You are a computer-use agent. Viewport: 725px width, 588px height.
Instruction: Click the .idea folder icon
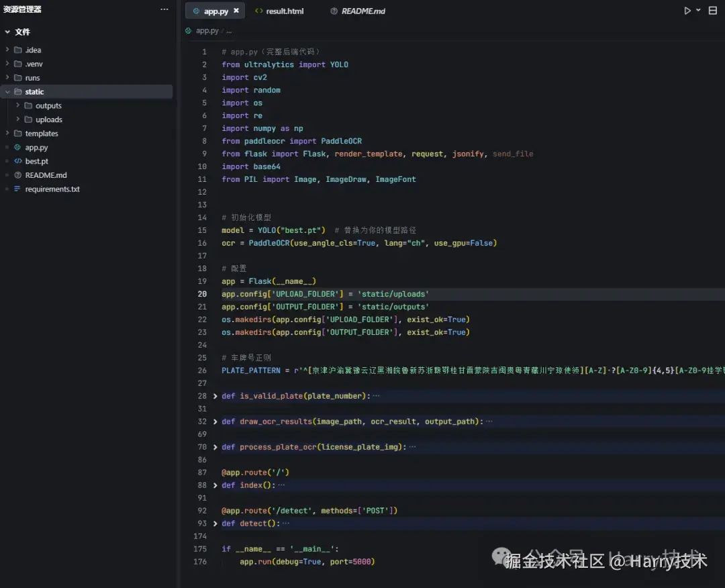pyautogui.click(x=17, y=50)
